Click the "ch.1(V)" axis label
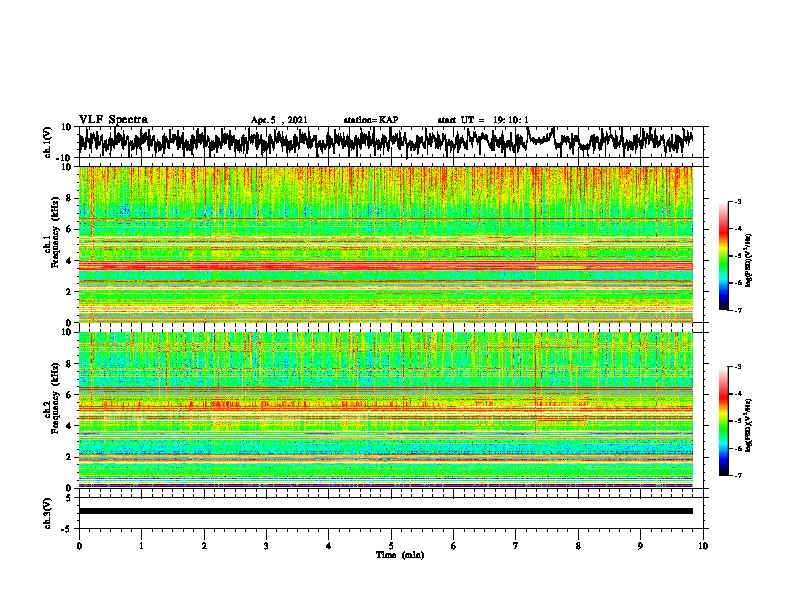 48,142
